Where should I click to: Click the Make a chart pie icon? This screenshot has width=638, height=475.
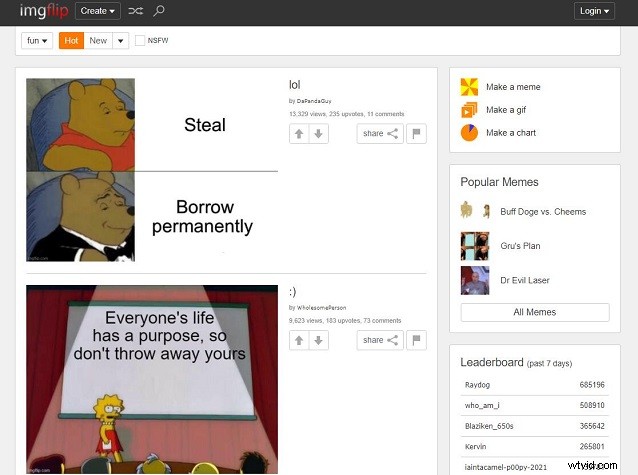(x=469, y=133)
